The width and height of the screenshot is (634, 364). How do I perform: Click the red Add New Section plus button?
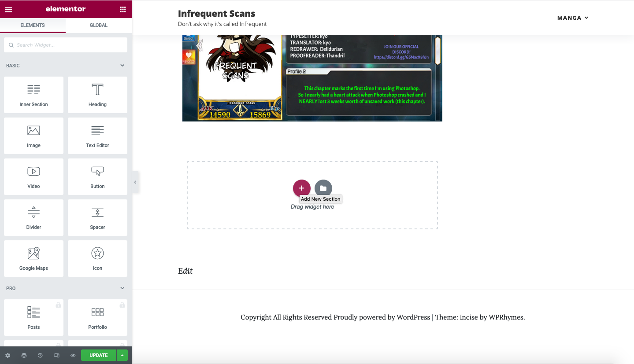tap(301, 188)
